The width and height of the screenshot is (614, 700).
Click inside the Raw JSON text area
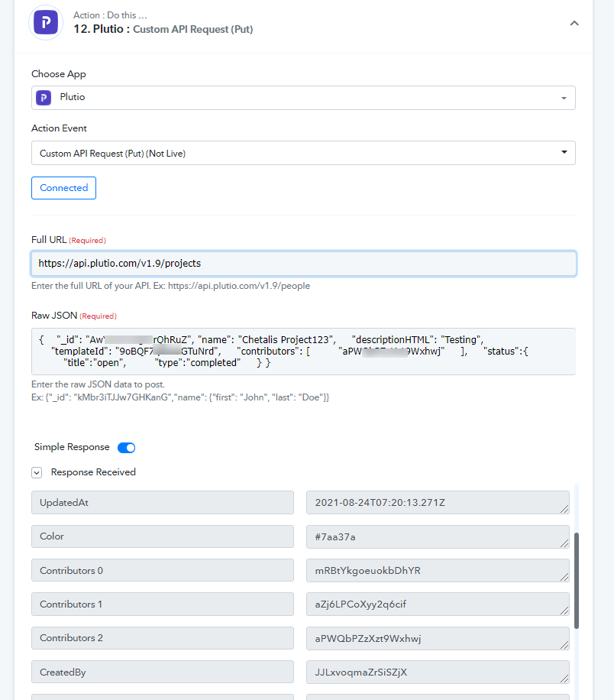click(x=303, y=352)
